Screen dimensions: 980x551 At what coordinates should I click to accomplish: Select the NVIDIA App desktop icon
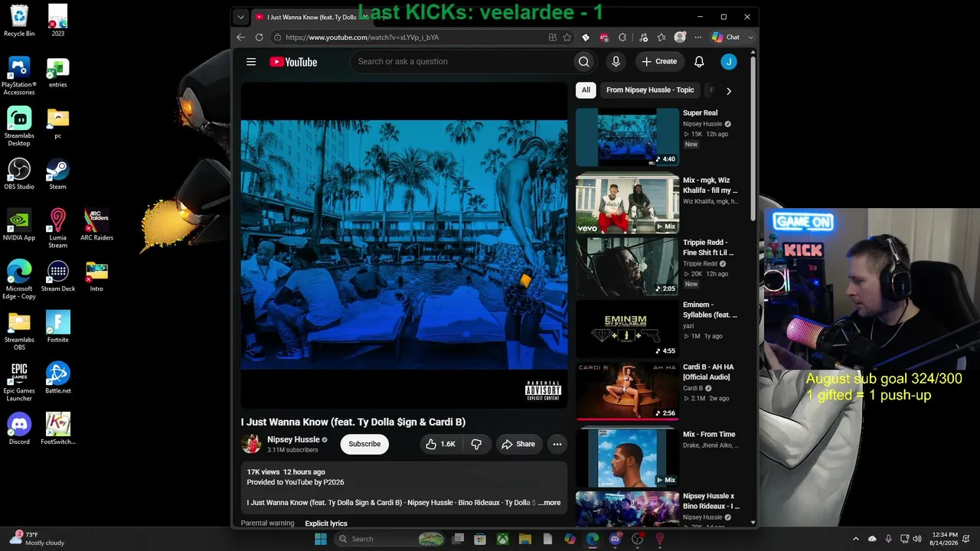pyautogui.click(x=19, y=225)
